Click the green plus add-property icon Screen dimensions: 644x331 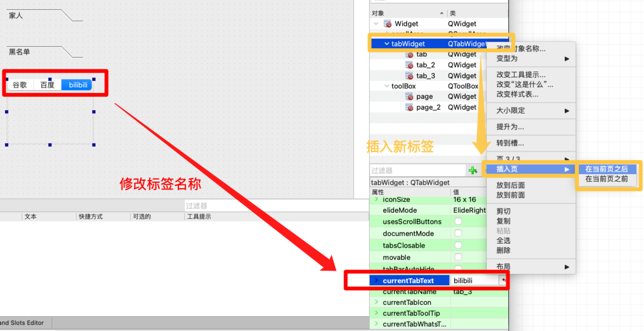[473, 170]
